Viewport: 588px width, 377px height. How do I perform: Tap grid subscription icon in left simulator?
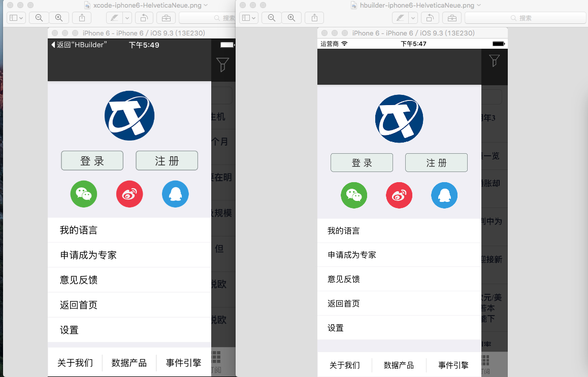[x=216, y=357]
